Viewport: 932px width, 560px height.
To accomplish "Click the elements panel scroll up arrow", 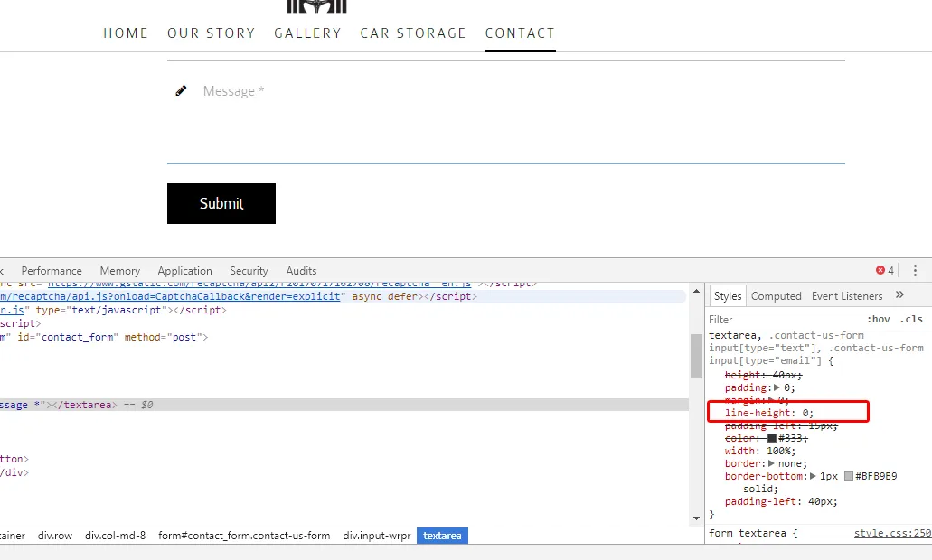I will coord(697,291).
